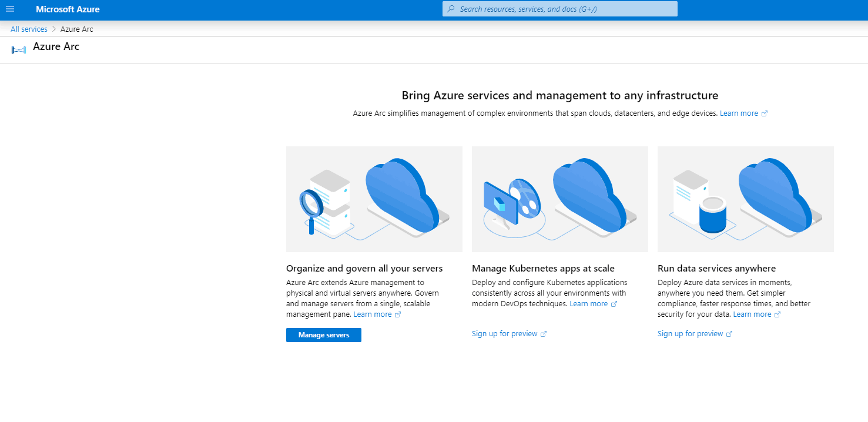This screenshot has height=422, width=868.
Task: Click the search magnifier icon
Action: [451, 9]
